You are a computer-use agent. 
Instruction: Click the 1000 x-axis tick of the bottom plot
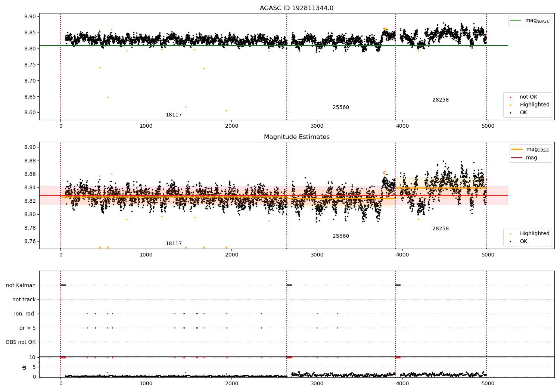click(146, 384)
